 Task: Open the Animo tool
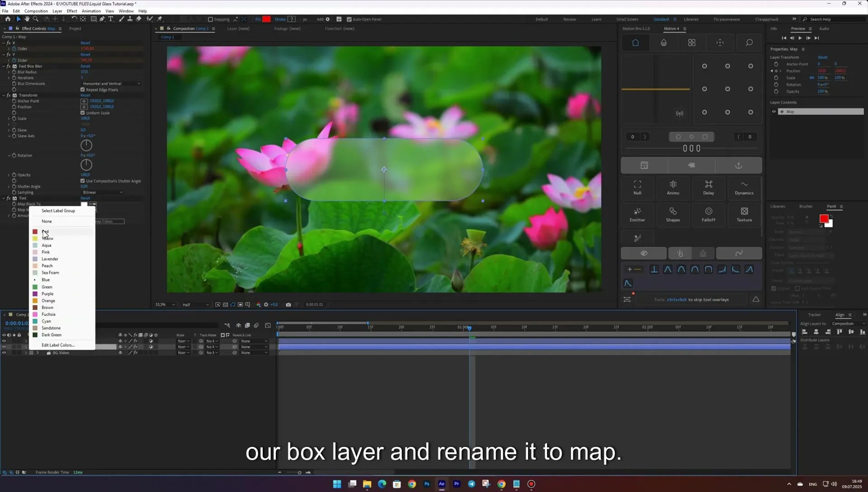[673, 187]
